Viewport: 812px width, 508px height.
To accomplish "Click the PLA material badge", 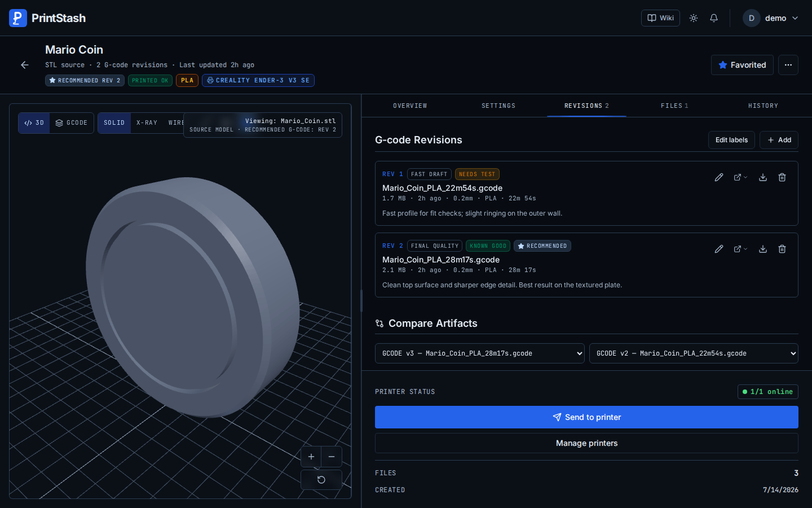I will 187,81.
